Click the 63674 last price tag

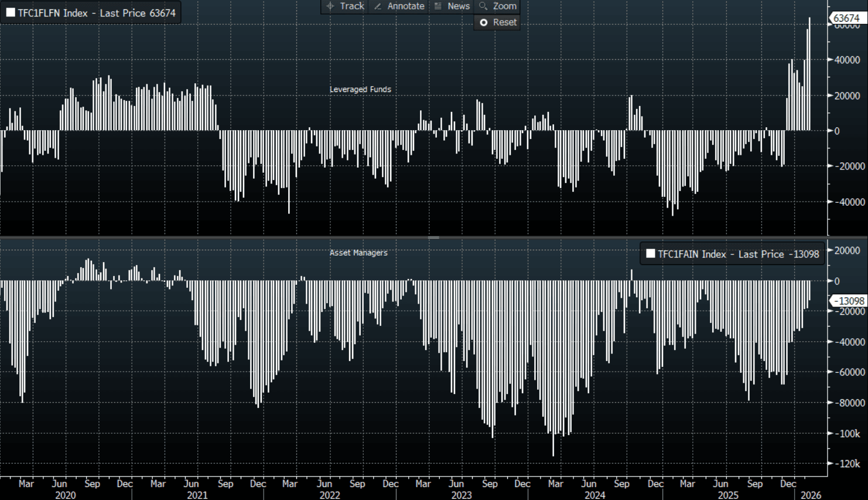click(x=846, y=18)
